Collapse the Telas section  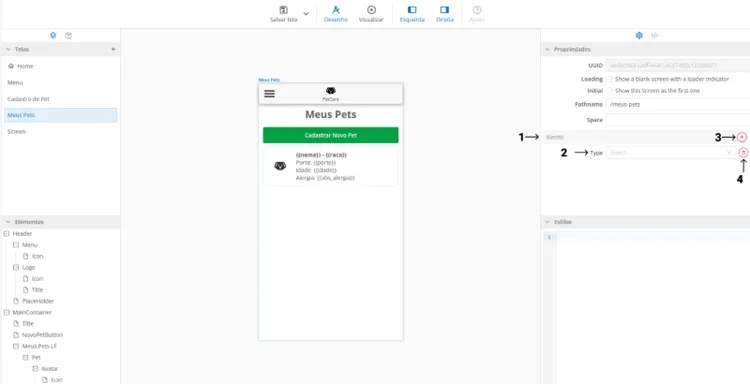click(8, 49)
